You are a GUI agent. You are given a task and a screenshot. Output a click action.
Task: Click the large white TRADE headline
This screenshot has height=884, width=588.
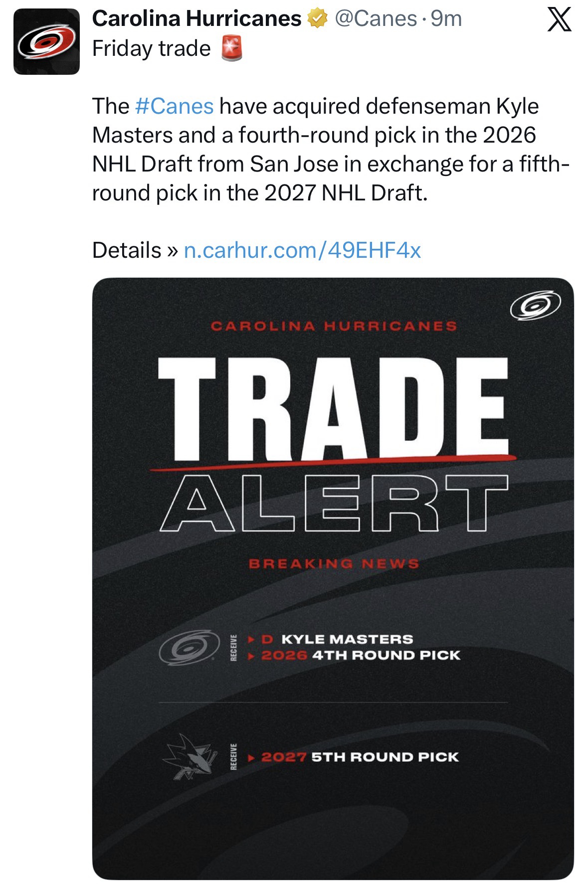coord(333,408)
